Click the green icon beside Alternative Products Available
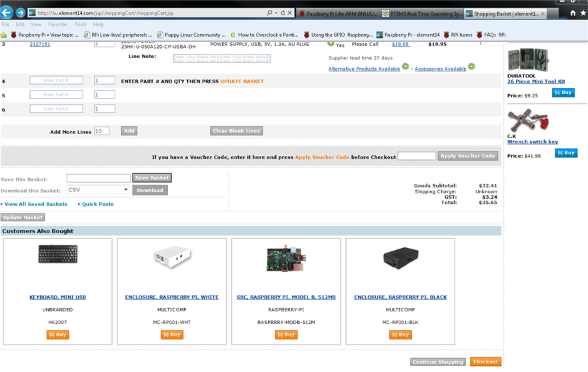Image resolution: width=588 pixels, height=372 pixels. click(x=405, y=67)
